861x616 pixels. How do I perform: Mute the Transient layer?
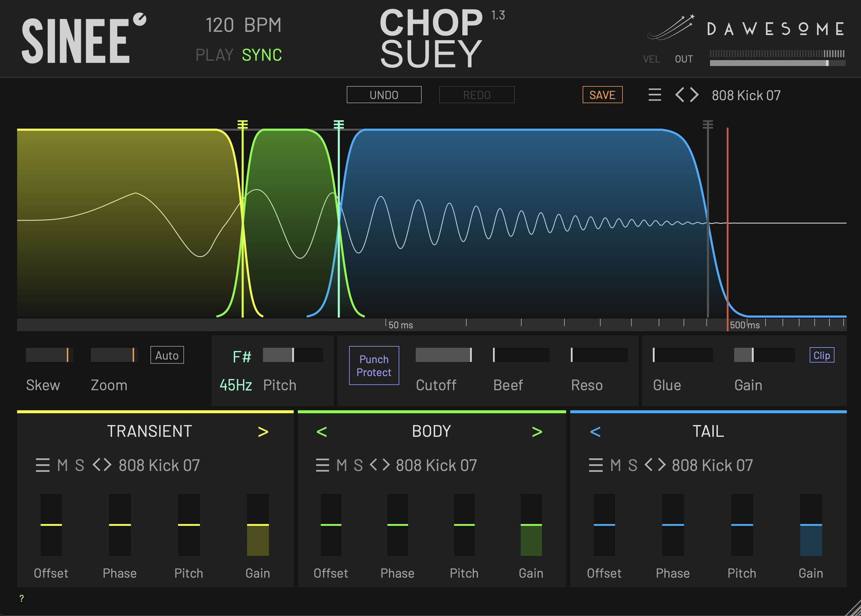click(62, 465)
